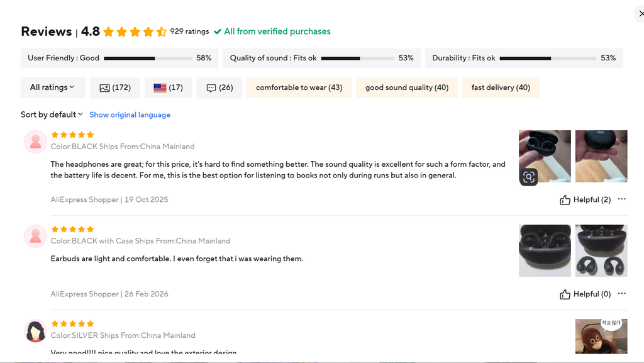The image size is (644, 363).
Task: Mark the 19 Oct 2025 review as helpful
Action: coord(585,199)
